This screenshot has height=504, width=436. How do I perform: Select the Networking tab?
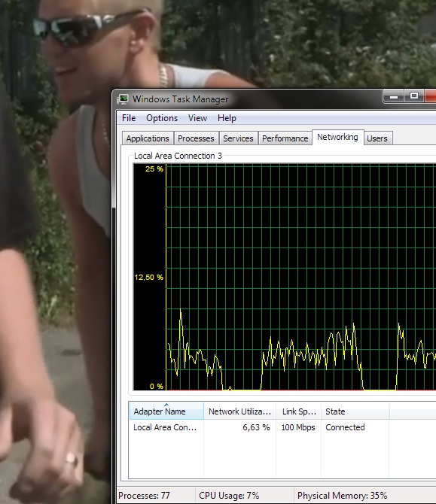[337, 137]
